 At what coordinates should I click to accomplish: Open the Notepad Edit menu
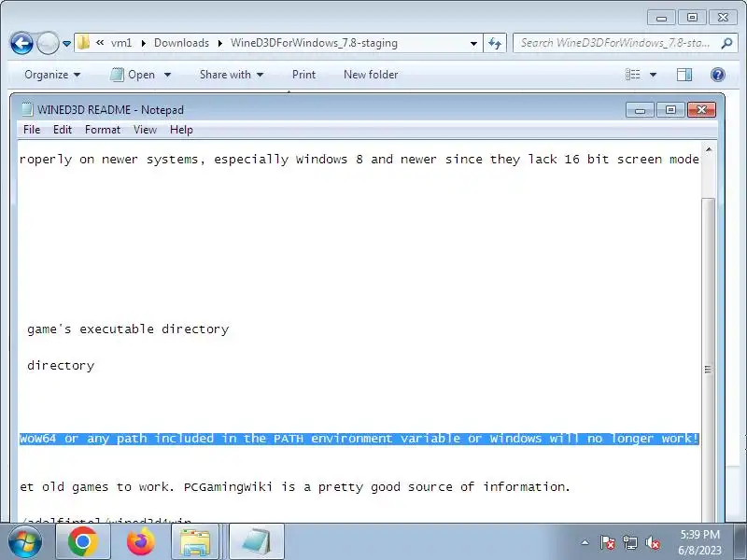click(x=63, y=130)
